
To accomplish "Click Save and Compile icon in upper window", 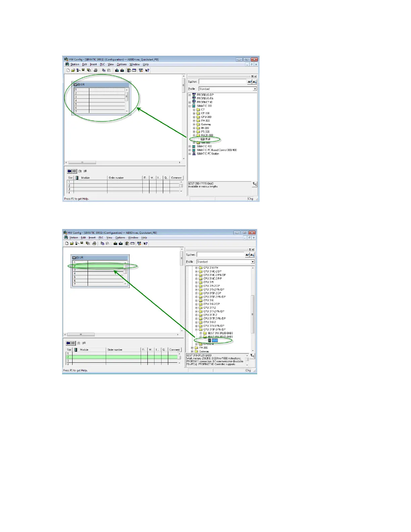I will [x=89, y=70].
